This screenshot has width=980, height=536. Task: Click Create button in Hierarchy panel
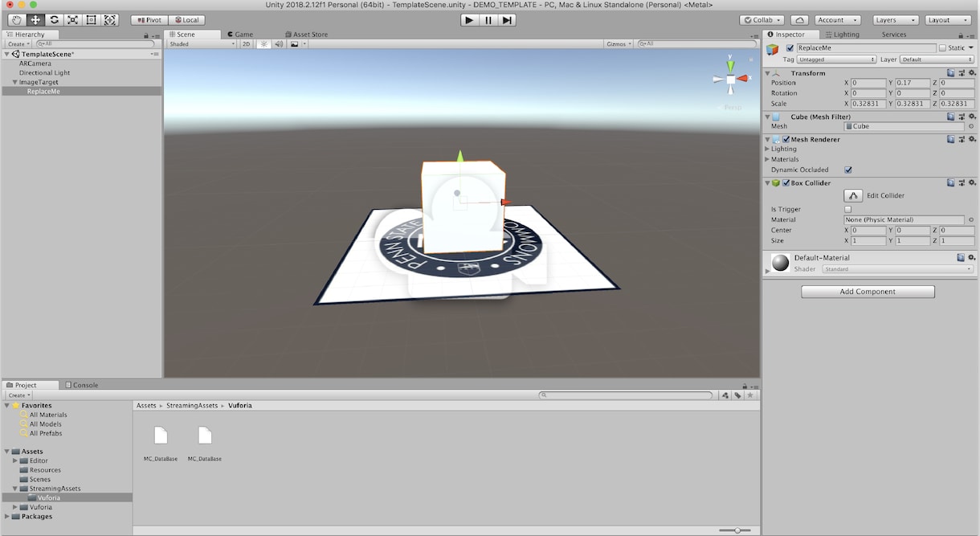click(18, 44)
